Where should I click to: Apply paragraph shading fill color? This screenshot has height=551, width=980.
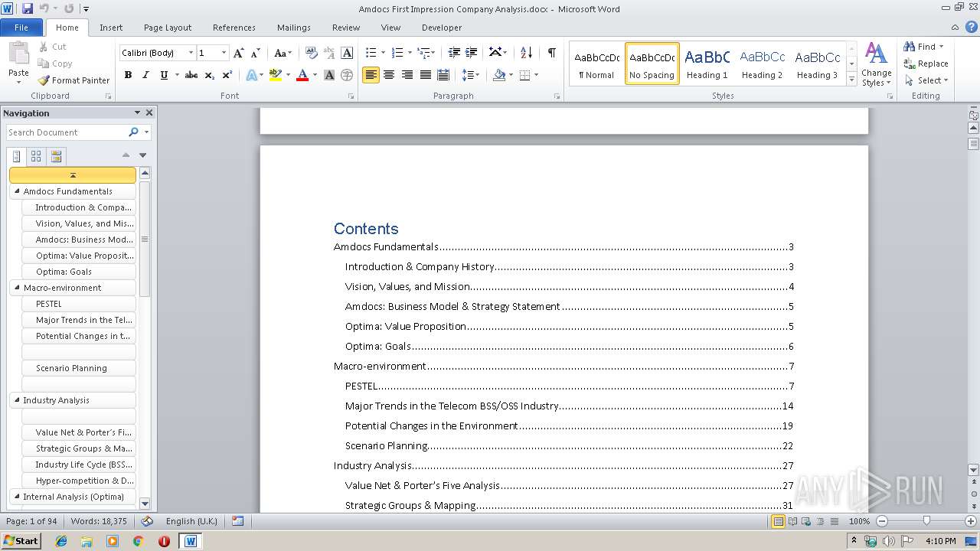(499, 75)
